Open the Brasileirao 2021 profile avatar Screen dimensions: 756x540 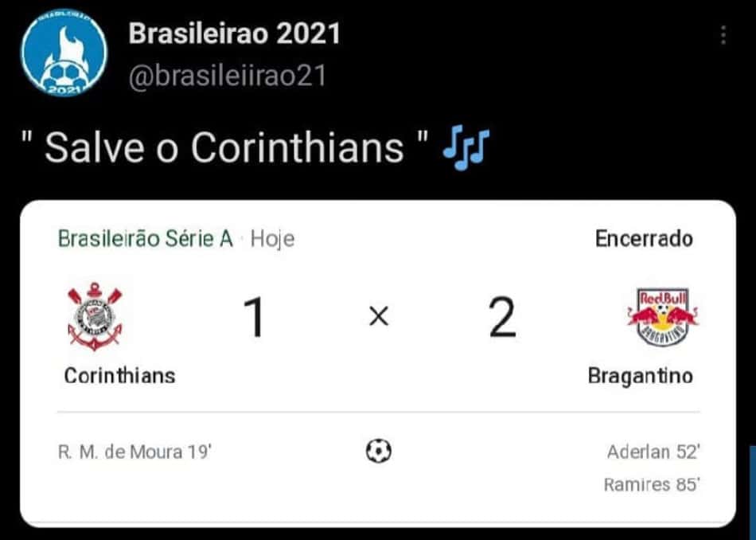[64, 52]
